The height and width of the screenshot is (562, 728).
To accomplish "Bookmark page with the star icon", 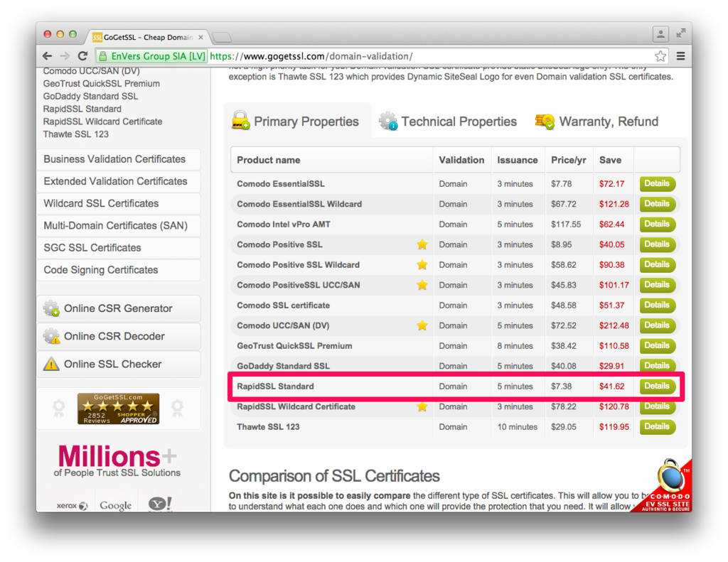I will pos(660,56).
